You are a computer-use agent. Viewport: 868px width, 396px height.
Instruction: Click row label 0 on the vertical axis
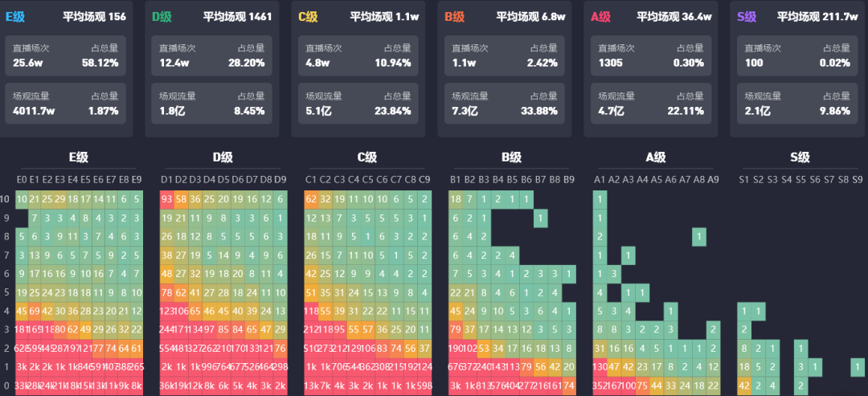point(6,386)
